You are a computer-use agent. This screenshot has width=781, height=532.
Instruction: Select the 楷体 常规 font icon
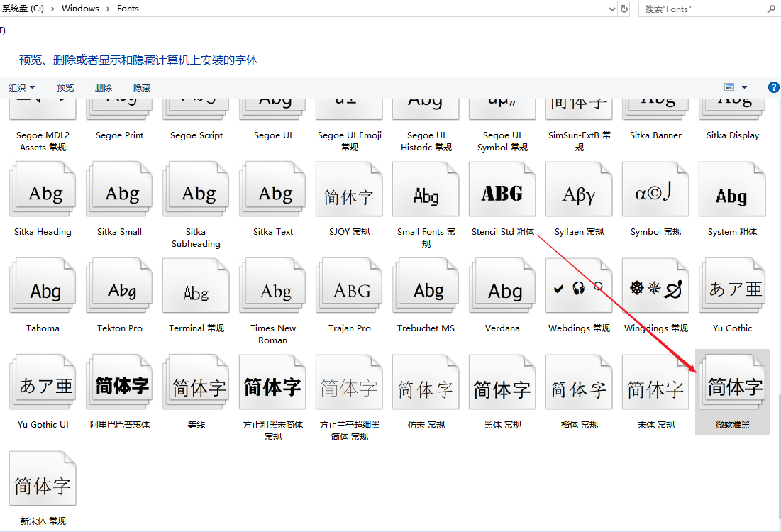[580, 382]
